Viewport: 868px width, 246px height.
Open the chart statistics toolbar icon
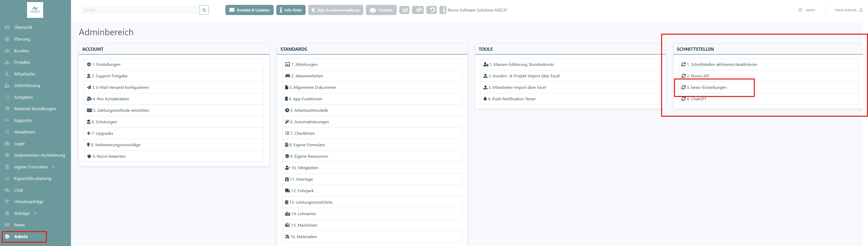404,10
